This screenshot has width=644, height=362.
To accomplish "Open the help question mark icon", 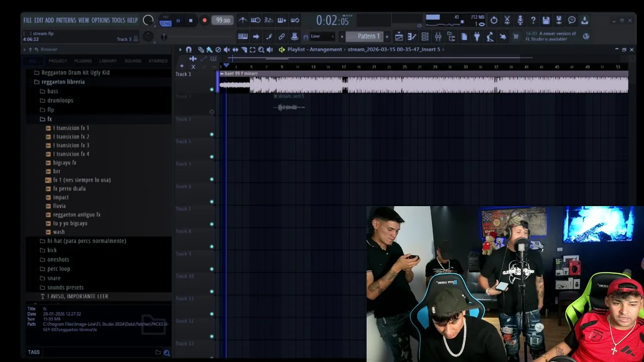I will [533, 20].
